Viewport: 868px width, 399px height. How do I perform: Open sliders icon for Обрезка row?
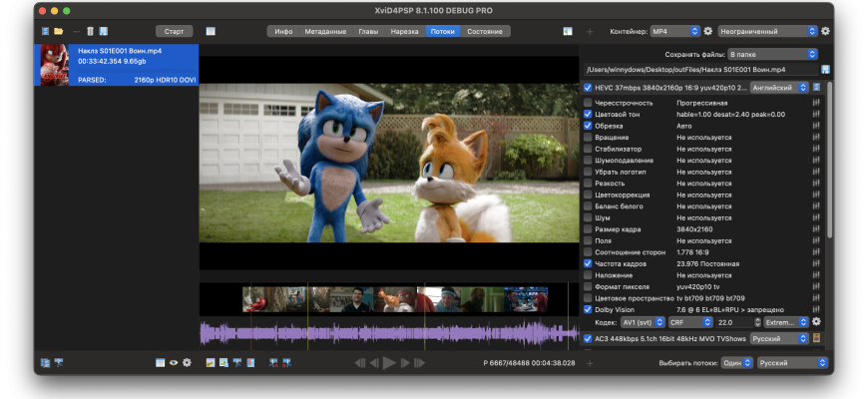816,126
